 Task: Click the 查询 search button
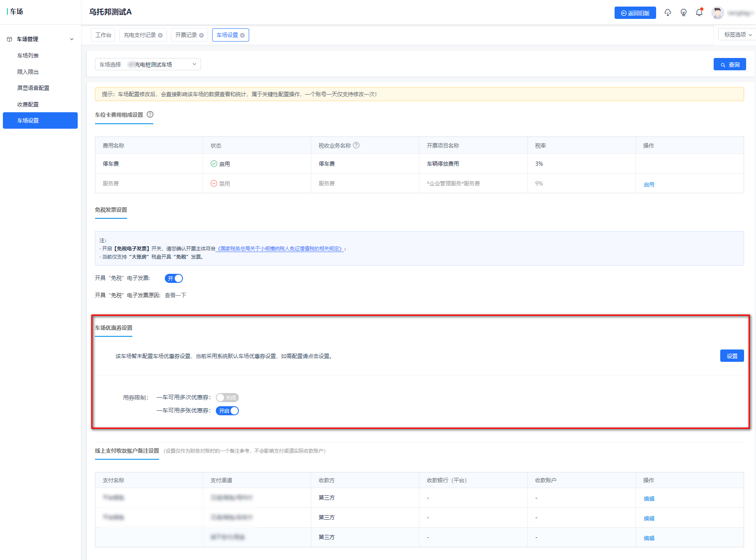click(x=729, y=65)
